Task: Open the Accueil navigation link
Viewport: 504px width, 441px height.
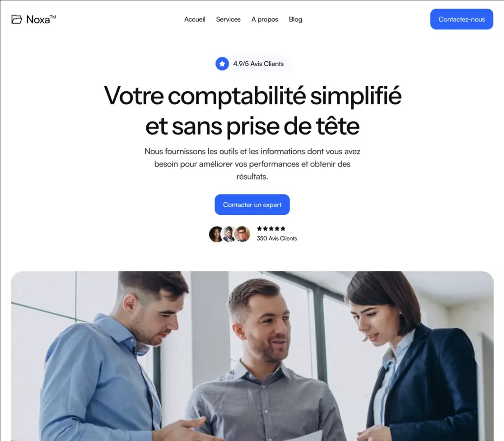Action: [195, 19]
